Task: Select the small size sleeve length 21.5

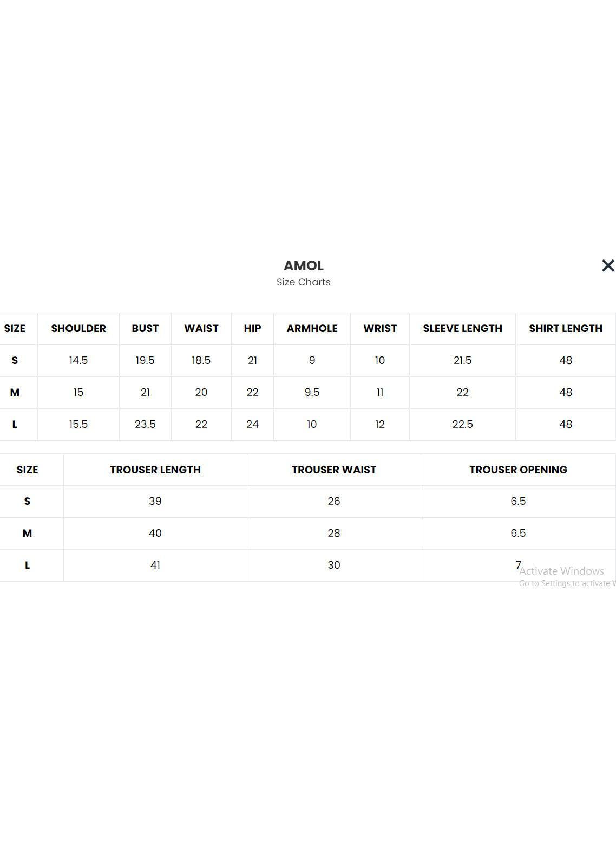Action: pos(462,360)
